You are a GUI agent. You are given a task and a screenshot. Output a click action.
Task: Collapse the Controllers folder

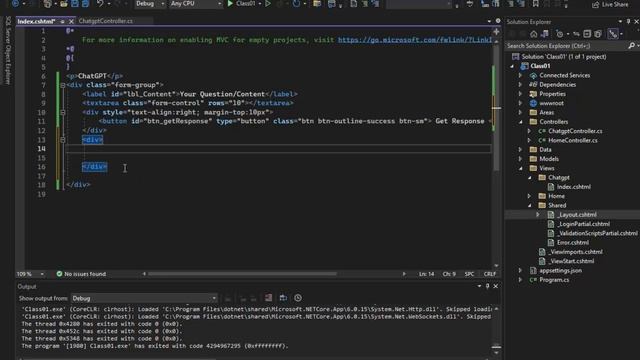[x=521, y=122]
